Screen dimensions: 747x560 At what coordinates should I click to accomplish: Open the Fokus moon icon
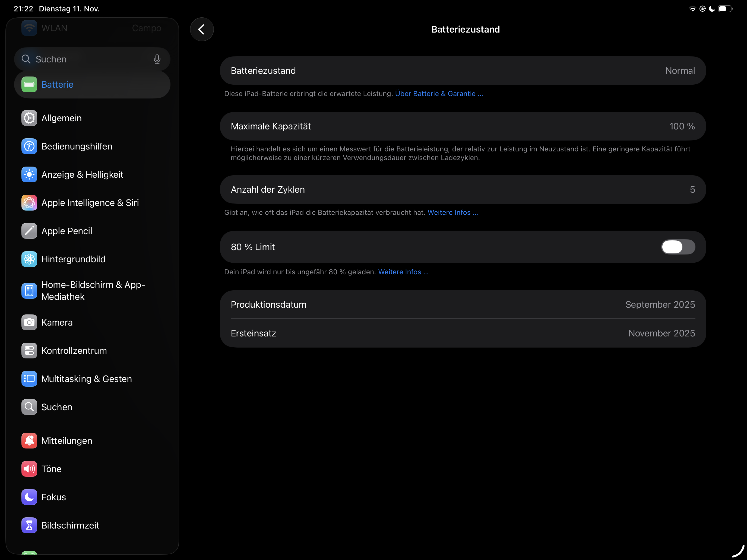[x=29, y=497]
